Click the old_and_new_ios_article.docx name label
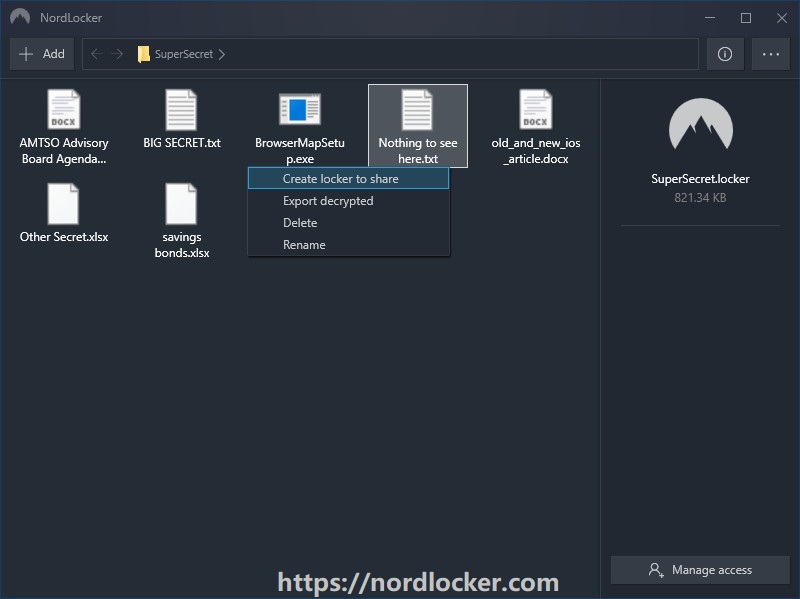The height and width of the screenshot is (599, 800). 536,151
